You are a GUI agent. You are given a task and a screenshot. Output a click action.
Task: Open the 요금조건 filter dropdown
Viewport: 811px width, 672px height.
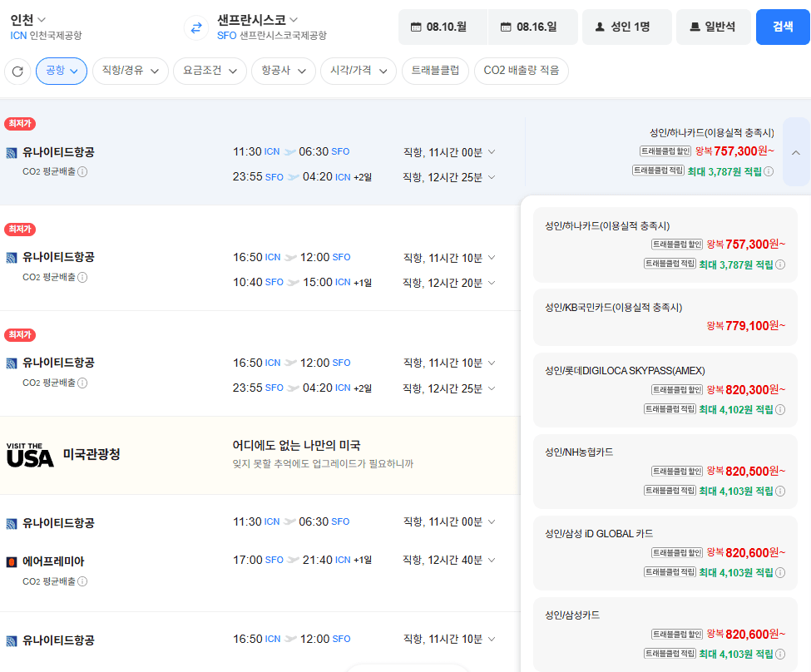(x=210, y=71)
